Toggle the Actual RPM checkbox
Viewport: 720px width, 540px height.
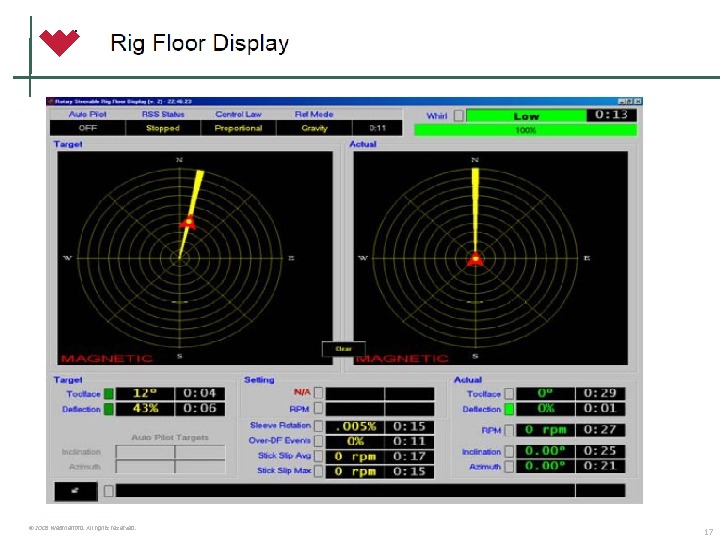509,430
